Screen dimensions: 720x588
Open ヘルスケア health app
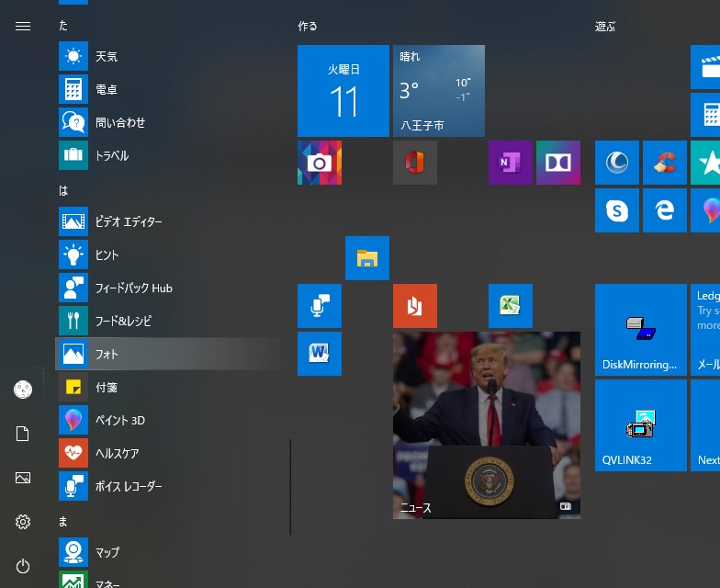pos(170,453)
